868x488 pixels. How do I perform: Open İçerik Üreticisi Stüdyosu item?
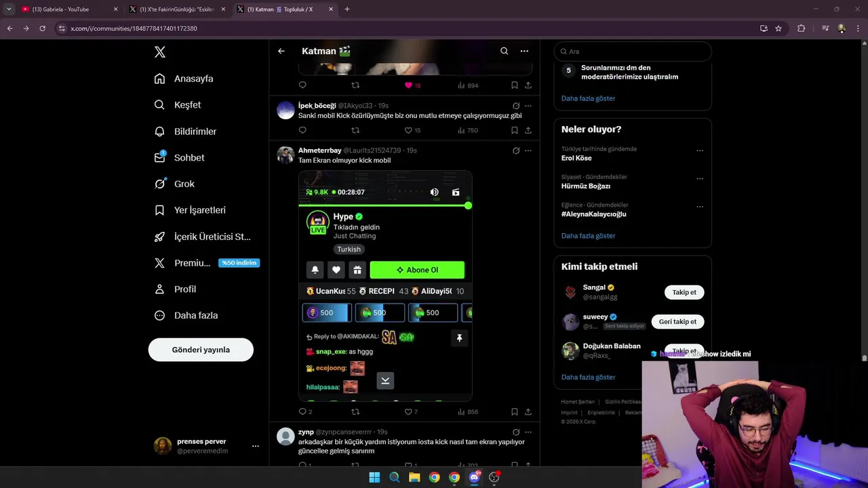[x=203, y=237]
